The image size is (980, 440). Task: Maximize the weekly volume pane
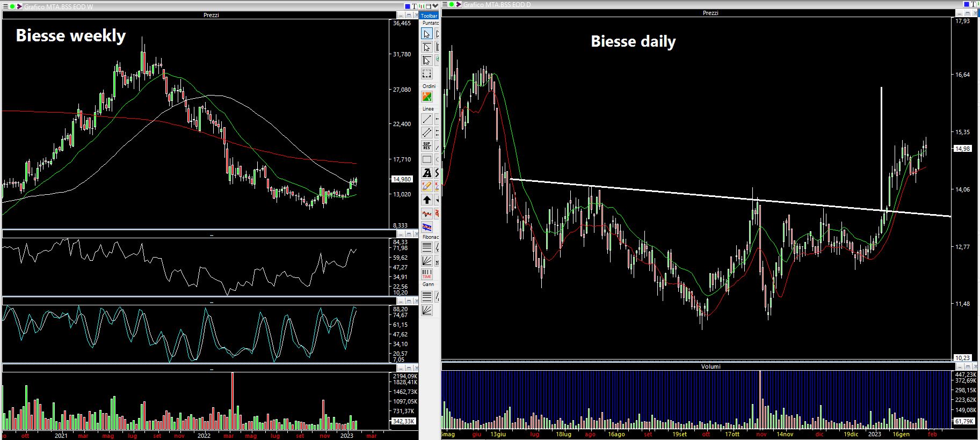409,368
